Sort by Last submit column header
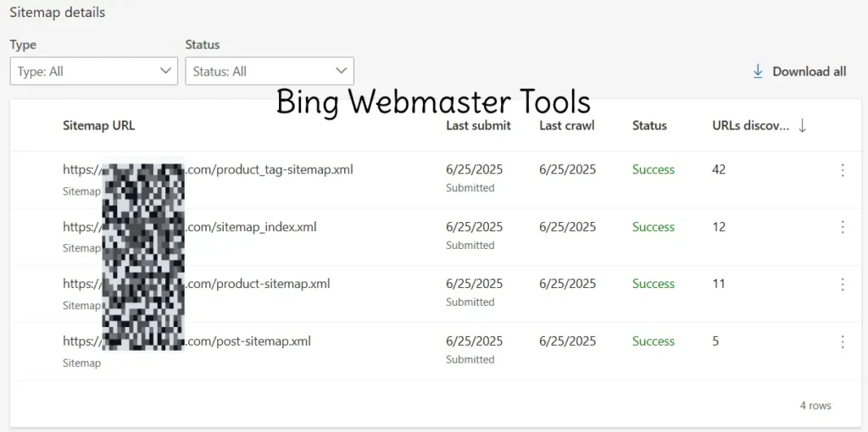Screen dimensions: 868x432 click(478, 125)
